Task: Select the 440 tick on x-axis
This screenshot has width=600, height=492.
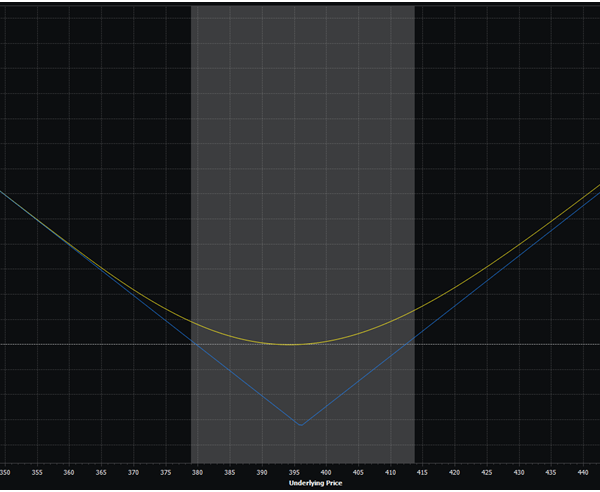Action: 582,471
